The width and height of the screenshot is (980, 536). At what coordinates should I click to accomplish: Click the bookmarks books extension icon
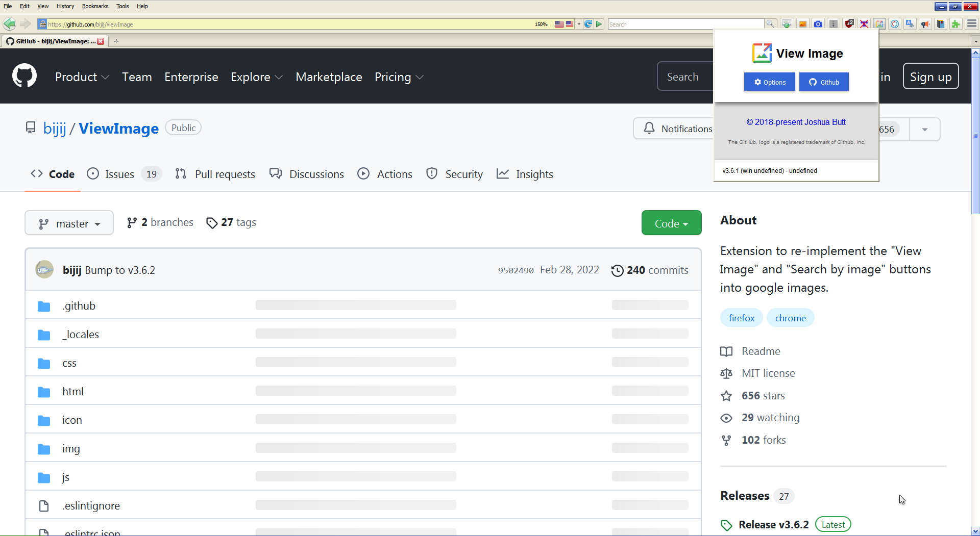(x=940, y=24)
